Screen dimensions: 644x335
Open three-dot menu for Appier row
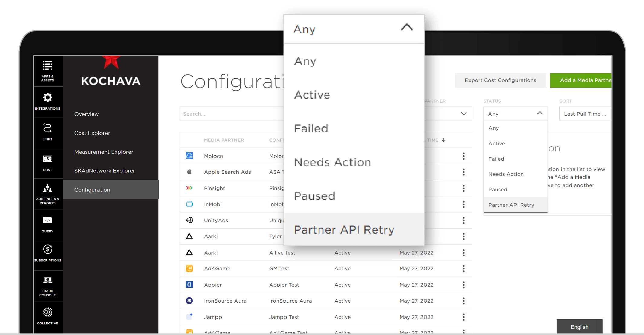click(x=463, y=285)
